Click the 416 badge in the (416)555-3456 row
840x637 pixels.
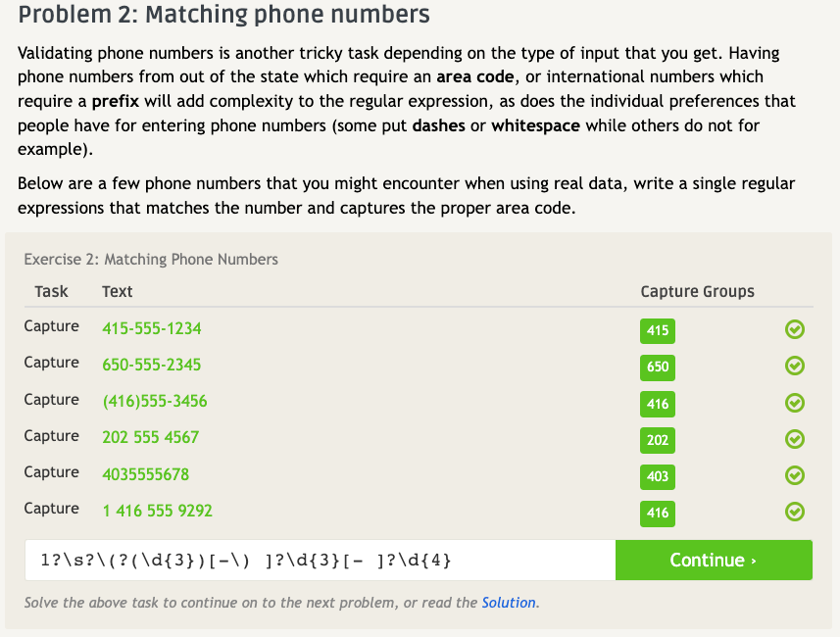click(x=658, y=404)
